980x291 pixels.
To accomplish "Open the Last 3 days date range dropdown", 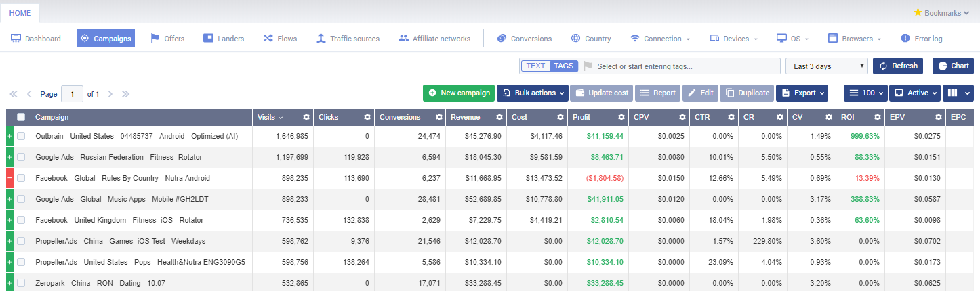I will pyautogui.click(x=827, y=66).
